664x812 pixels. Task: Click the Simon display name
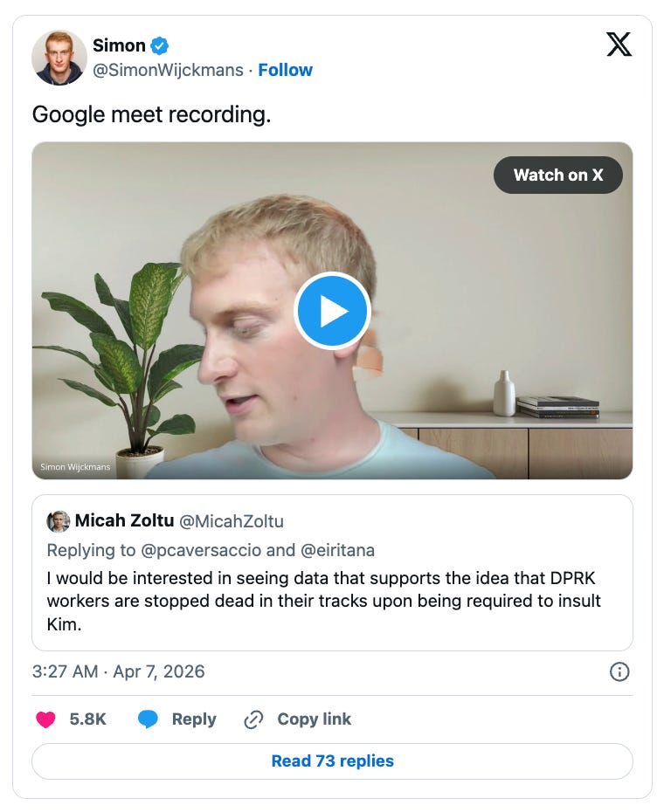tap(119, 45)
